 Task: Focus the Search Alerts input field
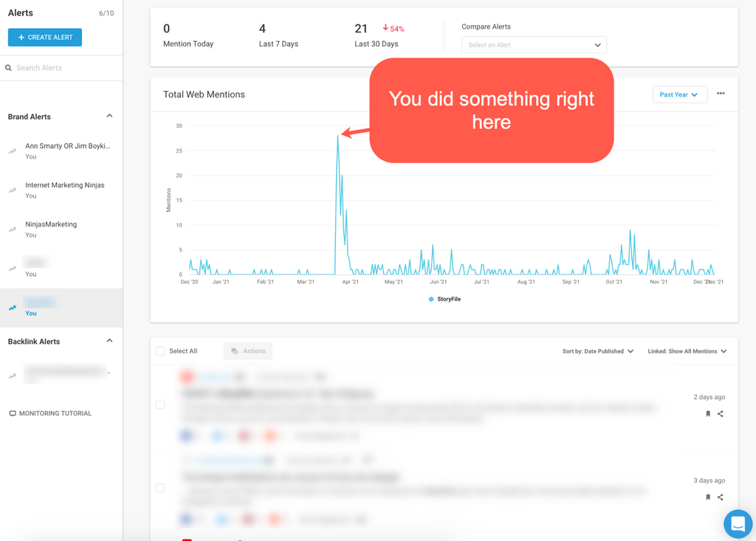[63, 68]
